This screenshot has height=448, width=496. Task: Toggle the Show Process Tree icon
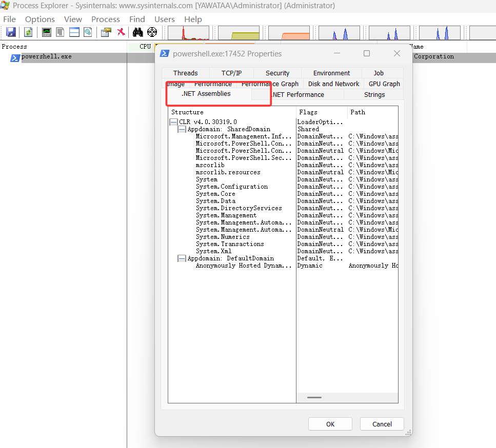[60, 32]
